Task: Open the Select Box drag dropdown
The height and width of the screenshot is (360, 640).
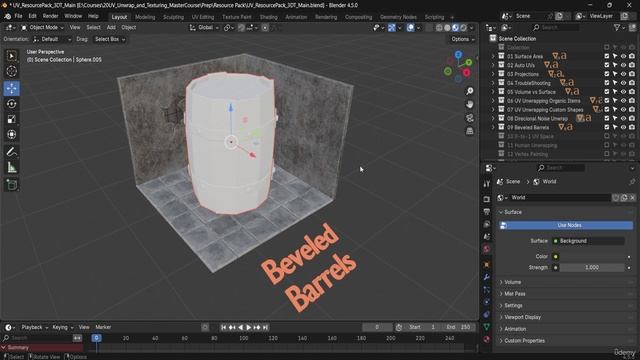Action: coord(109,39)
